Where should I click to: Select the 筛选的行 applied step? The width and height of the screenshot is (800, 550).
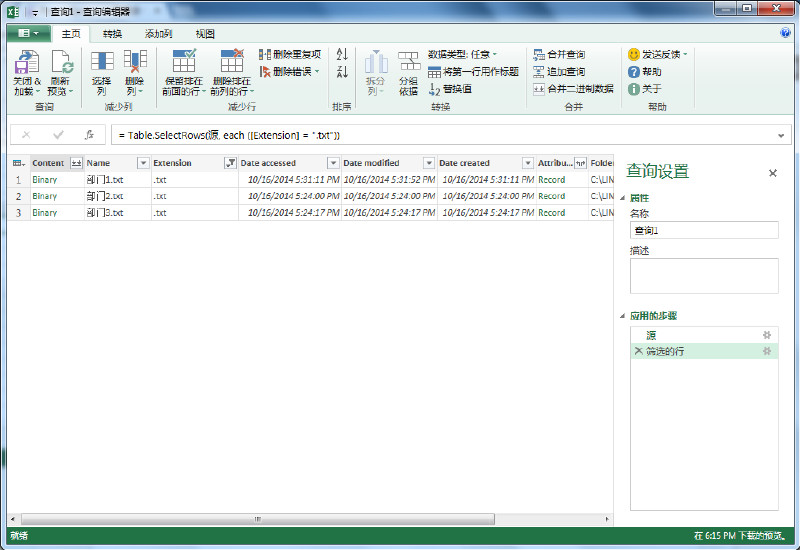704,351
